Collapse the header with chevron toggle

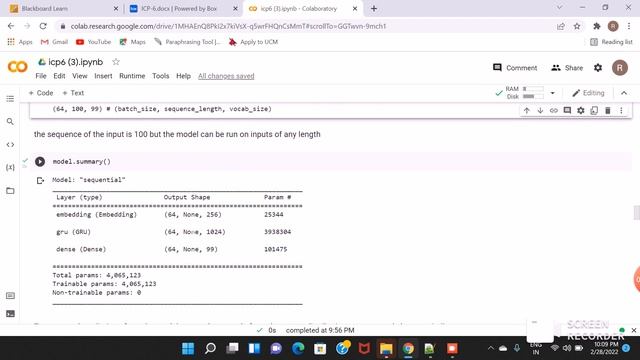pos(624,93)
